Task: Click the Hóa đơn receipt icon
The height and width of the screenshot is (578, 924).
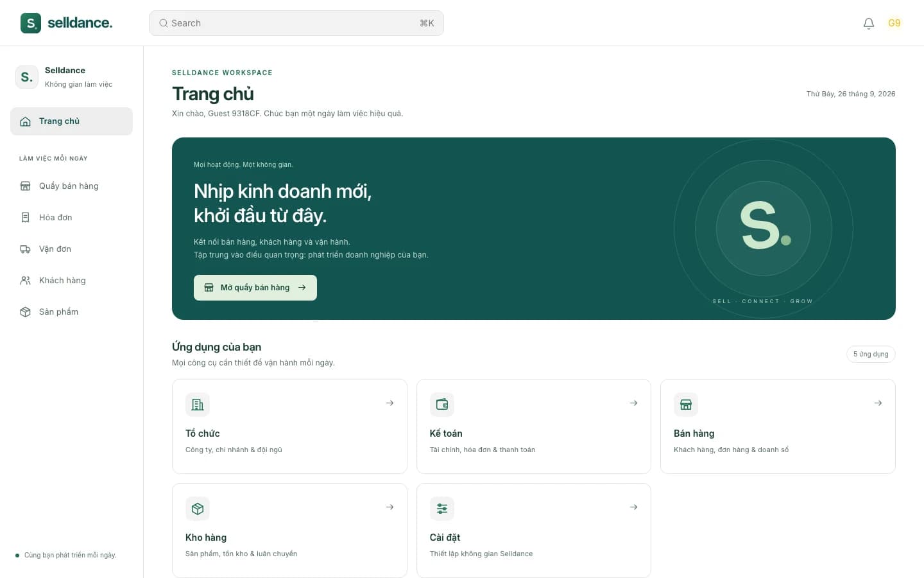Action: click(26, 218)
